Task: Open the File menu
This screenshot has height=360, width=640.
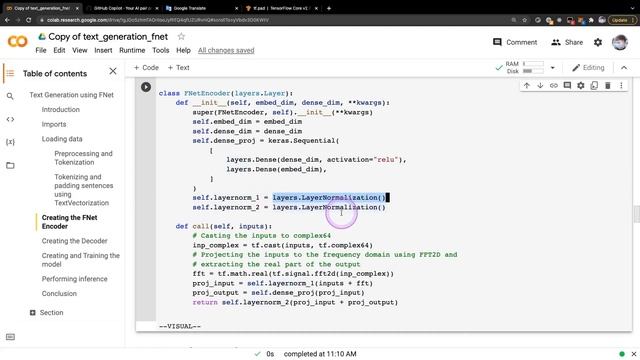Action: pos(41,50)
